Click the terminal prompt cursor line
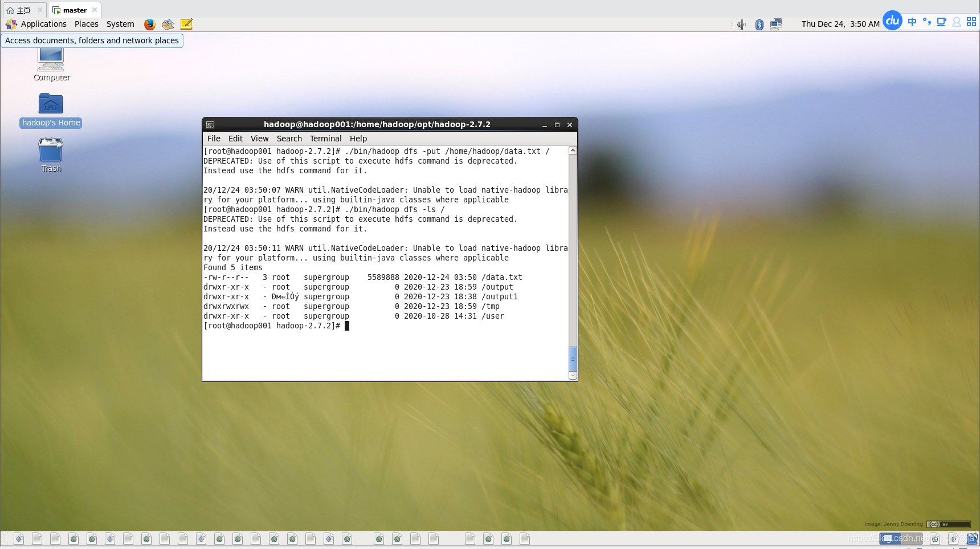 276,326
